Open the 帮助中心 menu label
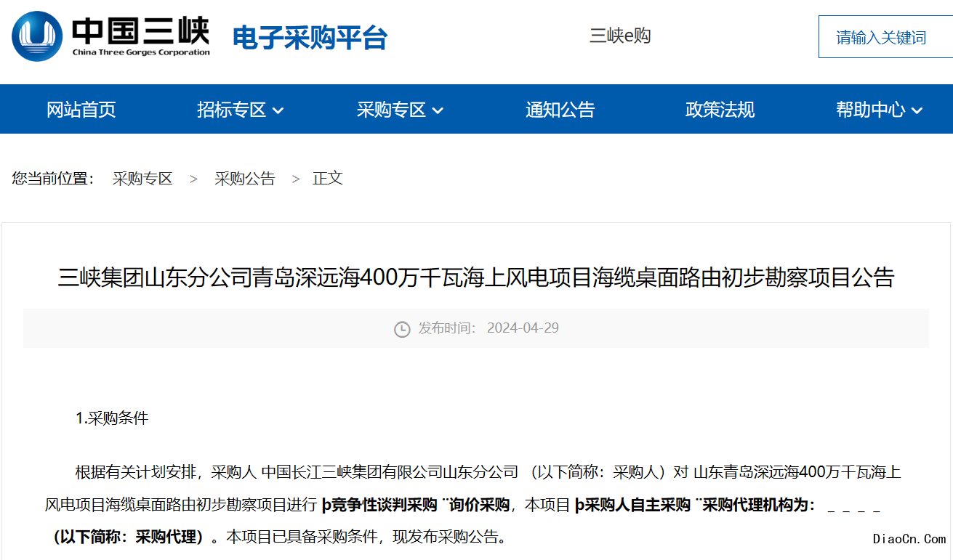Image resolution: width=953 pixels, height=560 pixels. tap(871, 110)
